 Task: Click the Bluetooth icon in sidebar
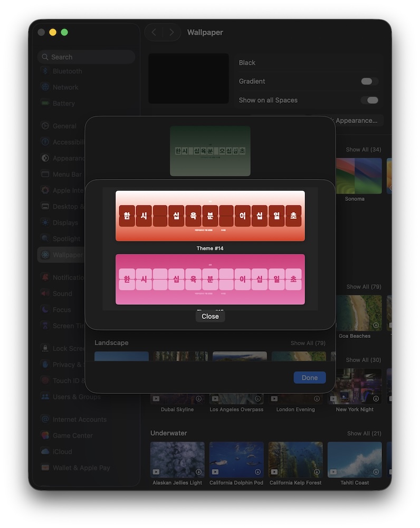click(x=45, y=71)
